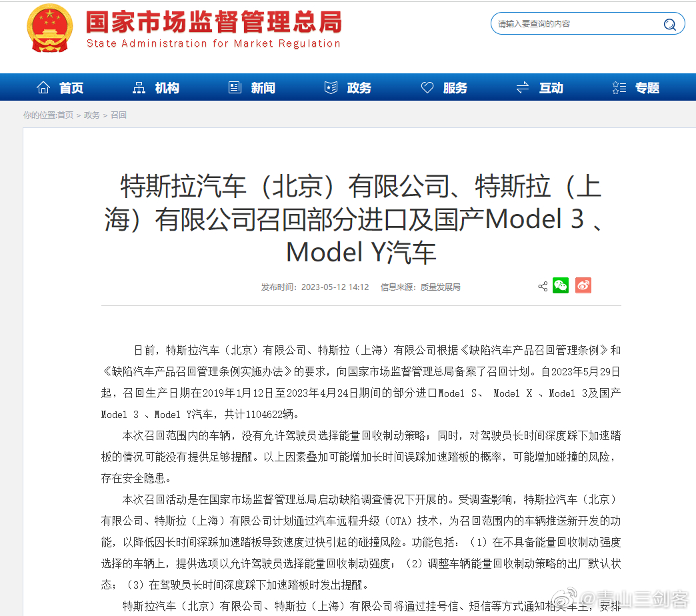
Task: Open the 新闻 menu item
Action: [x=263, y=88]
